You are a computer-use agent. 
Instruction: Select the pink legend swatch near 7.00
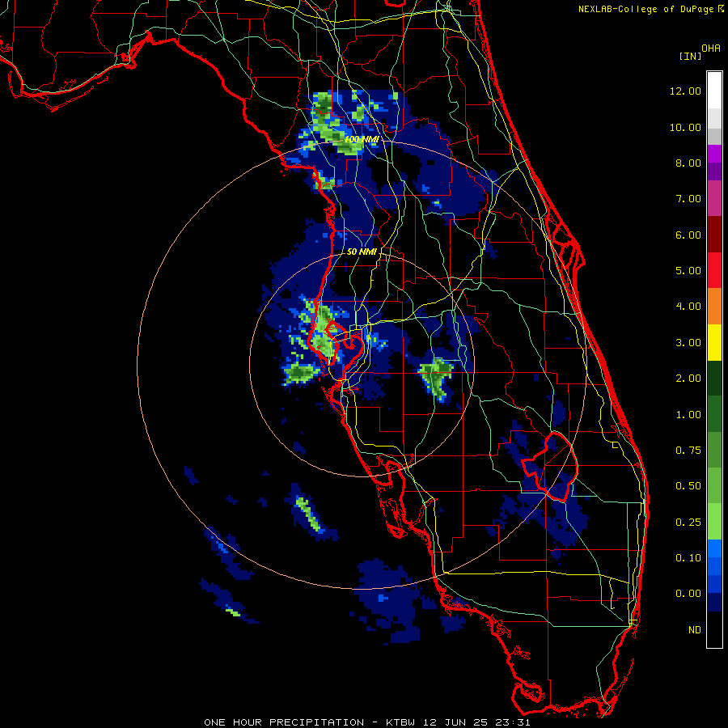[714, 199]
